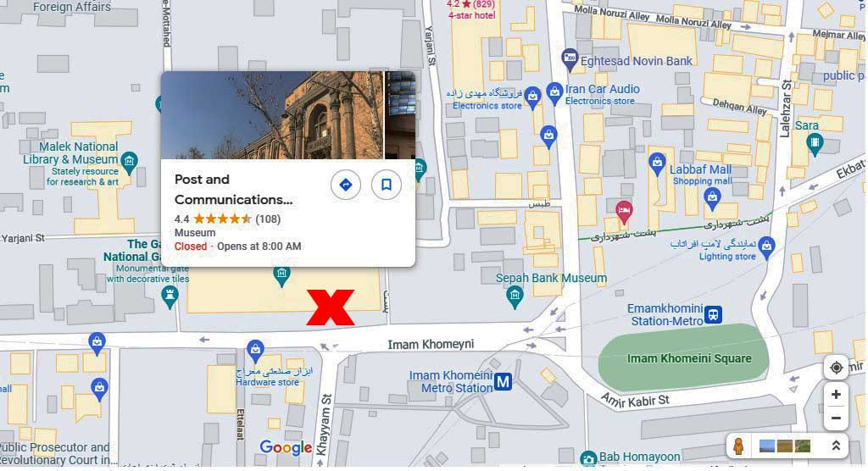Open the Post and Communications museum photo

pos(272,115)
